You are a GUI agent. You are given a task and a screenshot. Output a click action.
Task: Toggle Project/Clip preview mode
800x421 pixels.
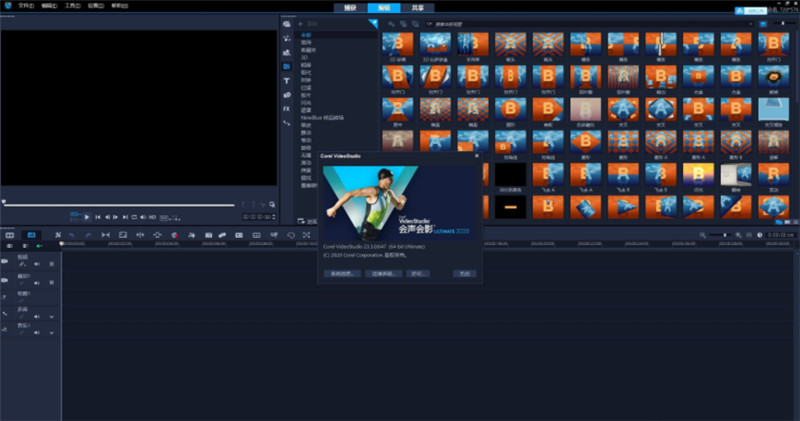(x=75, y=217)
